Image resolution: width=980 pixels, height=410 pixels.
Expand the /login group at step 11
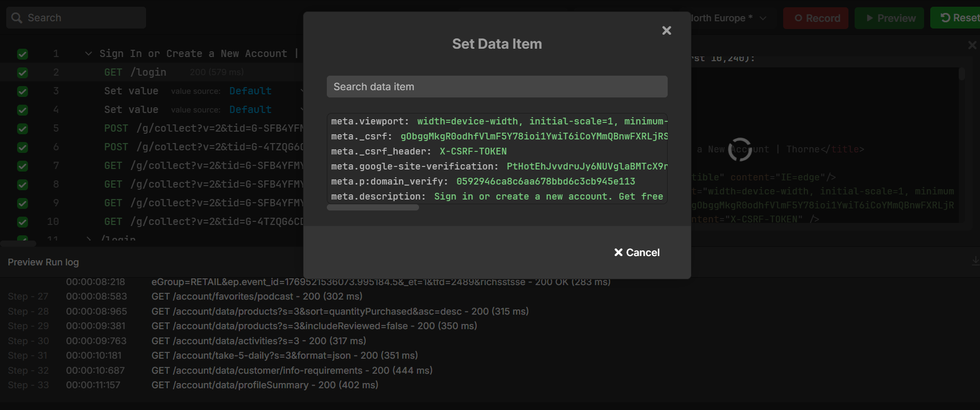click(x=89, y=239)
